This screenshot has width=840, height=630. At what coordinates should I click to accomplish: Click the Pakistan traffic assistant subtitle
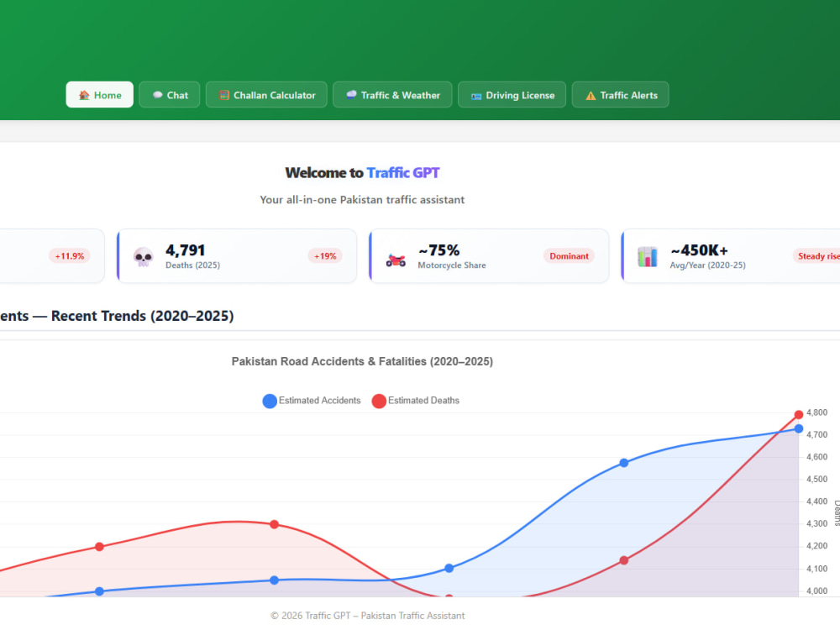pyautogui.click(x=362, y=200)
